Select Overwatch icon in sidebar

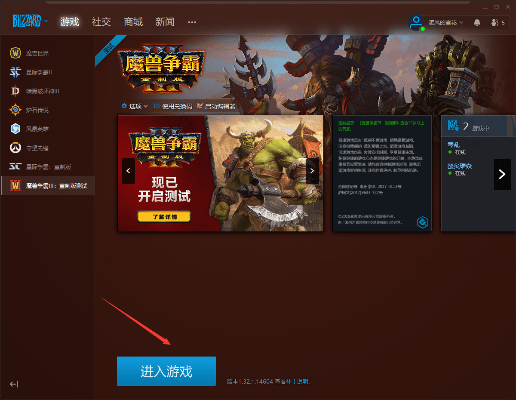pos(15,147)
